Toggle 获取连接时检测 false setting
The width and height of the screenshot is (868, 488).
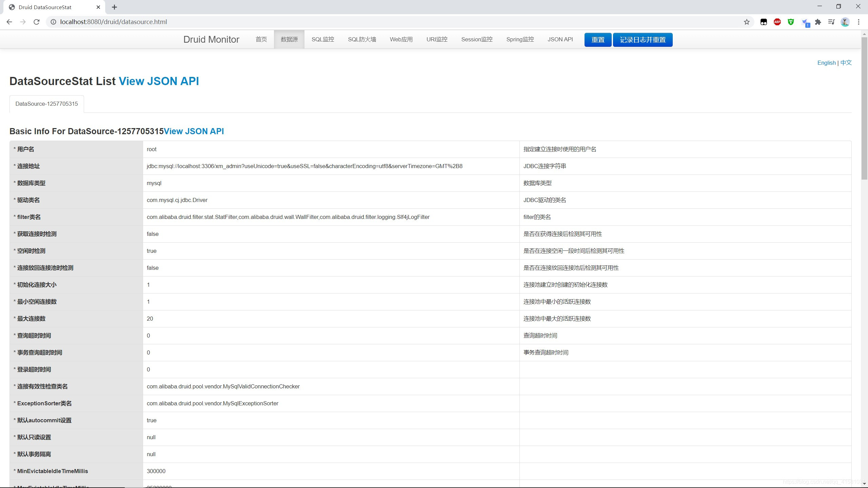point(152,233)
